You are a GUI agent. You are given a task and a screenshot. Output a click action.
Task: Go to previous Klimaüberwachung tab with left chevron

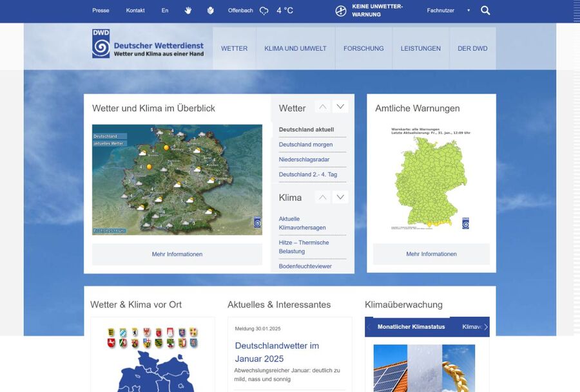369,327
